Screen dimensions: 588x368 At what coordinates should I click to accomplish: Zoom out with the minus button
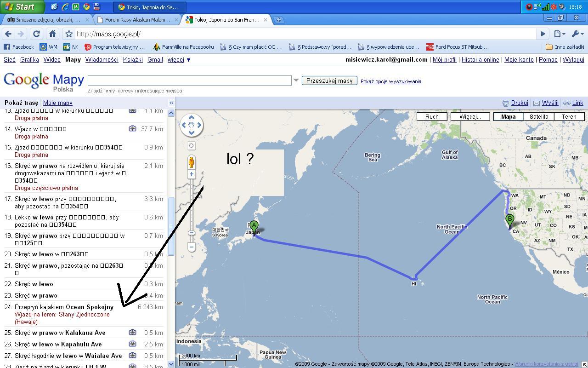pyautogui.click(x=192, y=247)
